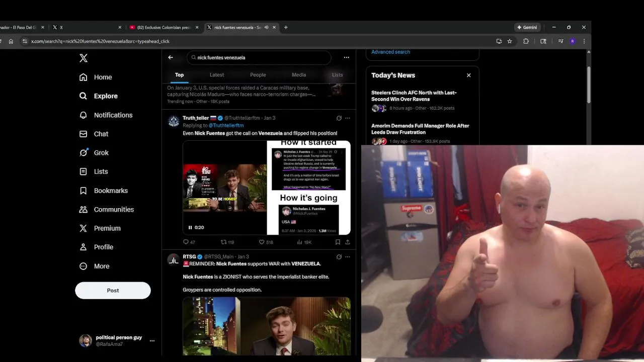Open Profile in the sidebar
Viewport: 644px width, 362px height.
[96, 247]
